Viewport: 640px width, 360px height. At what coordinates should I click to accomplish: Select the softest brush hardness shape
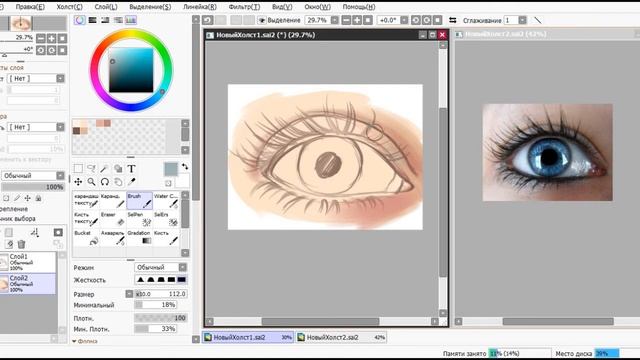[x=141, y=280]
